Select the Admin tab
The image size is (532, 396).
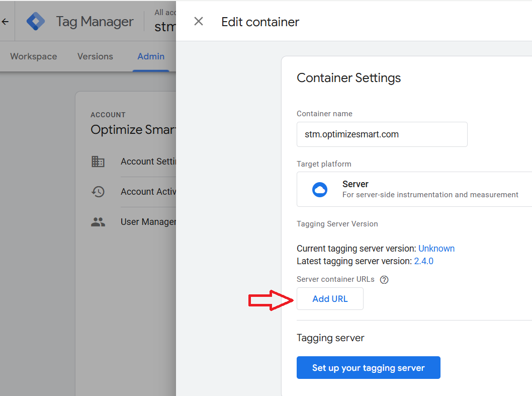[x=151, y=56]
